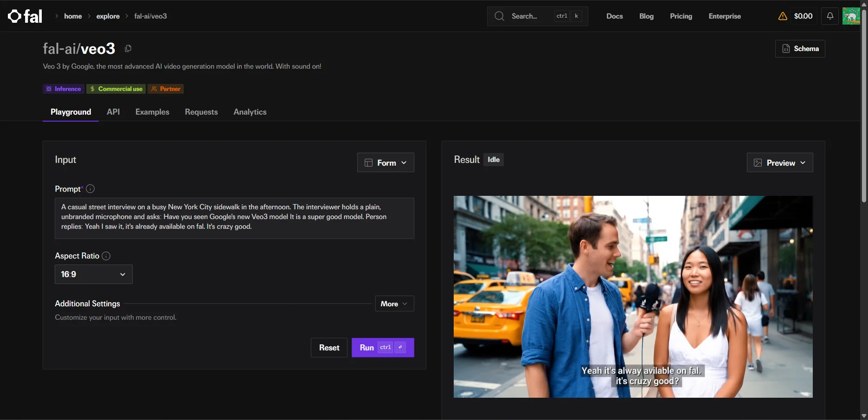
Task: Switch to the API tab
Action: pos(113,112)
